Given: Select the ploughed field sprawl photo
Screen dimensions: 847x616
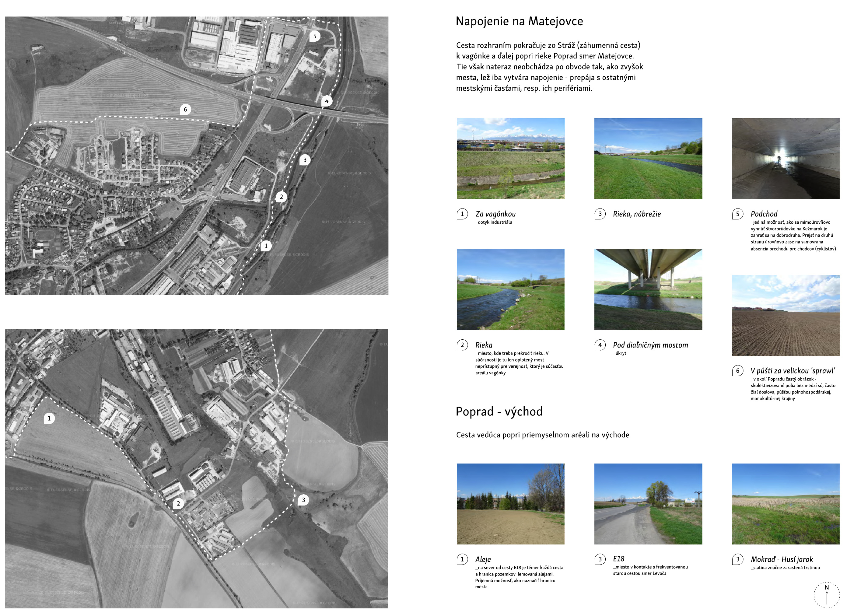Looking at the screenshot, I should [786, 315].
